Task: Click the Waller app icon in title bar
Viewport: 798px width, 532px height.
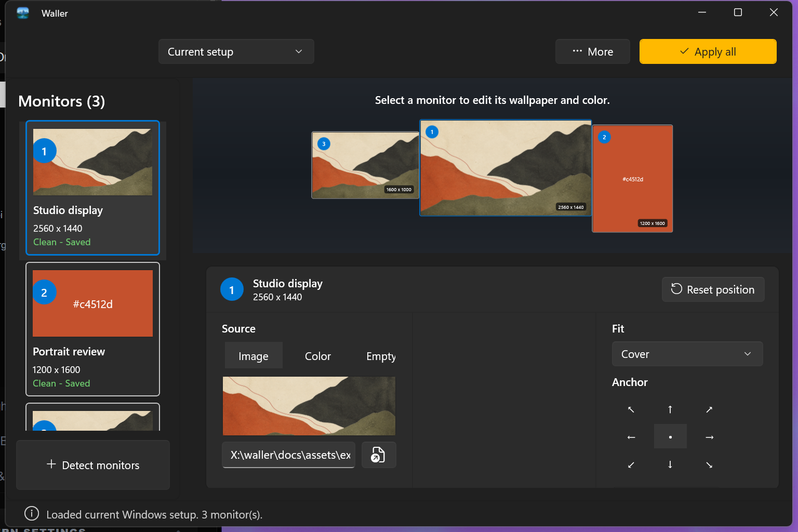Action: click(23, 13)
